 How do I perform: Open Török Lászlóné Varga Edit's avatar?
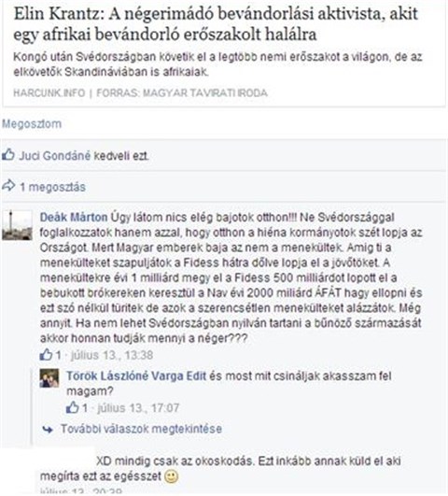49,378
